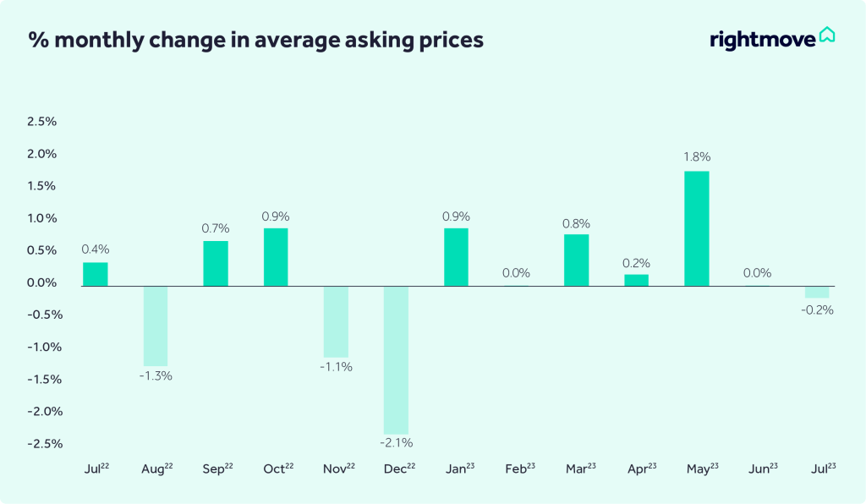Click the Jul 23 negative bar
The height and width of the screenshot is (504, 866).
pyautogui.click(x=816, y=292)
